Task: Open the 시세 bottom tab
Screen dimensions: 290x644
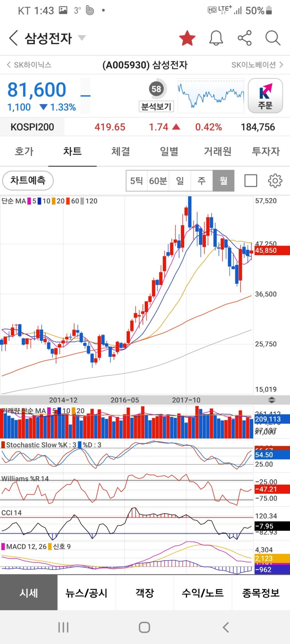Action: [x=29, y=593]
